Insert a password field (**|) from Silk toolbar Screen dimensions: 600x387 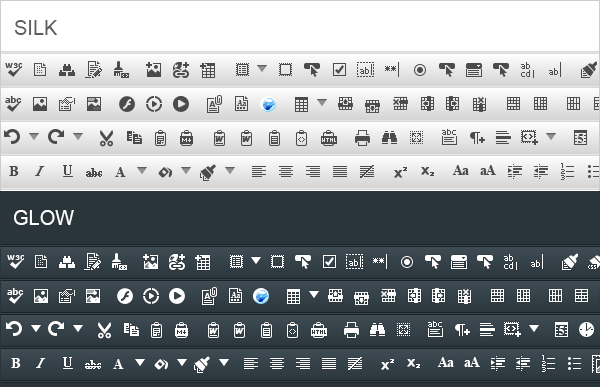click(392, 70)
